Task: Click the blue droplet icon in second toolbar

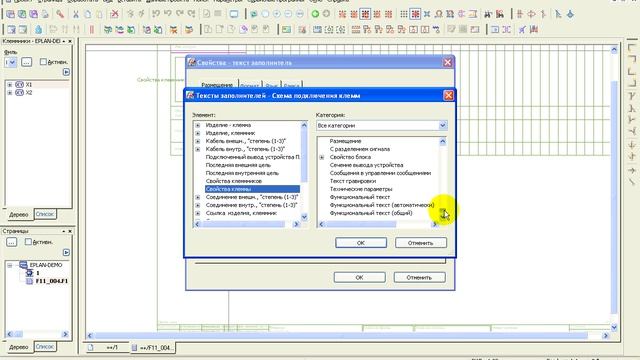Action: point(38,29)
